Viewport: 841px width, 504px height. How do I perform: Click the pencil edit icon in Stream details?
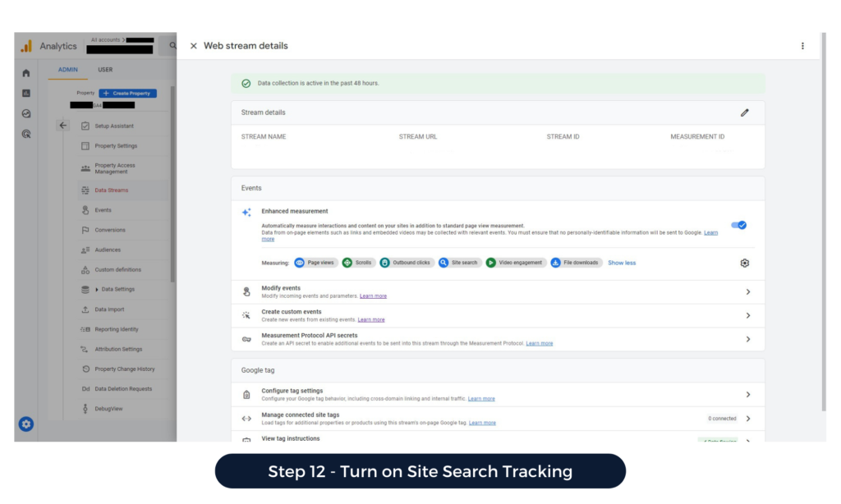(744, 112)
